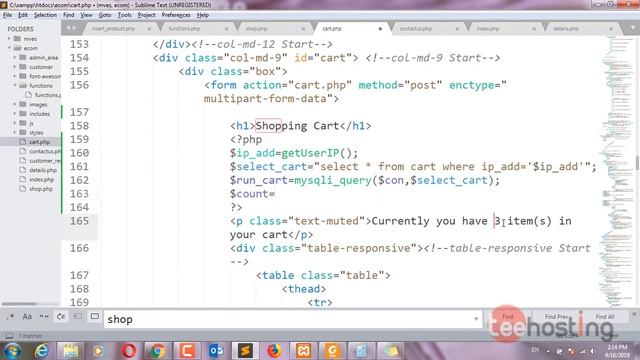This screenshot has height=360, width=640.
Task: Collapse the ecom folder
Action: coord(9,48)
